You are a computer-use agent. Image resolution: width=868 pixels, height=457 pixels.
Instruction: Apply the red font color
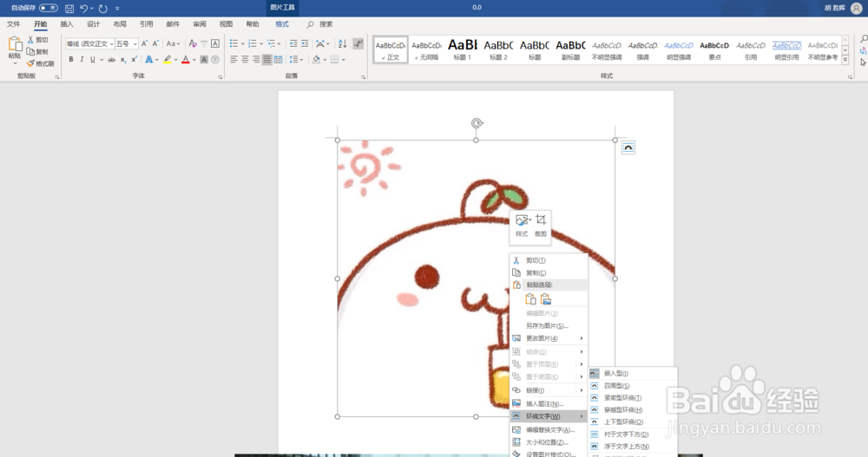(186, 59)
